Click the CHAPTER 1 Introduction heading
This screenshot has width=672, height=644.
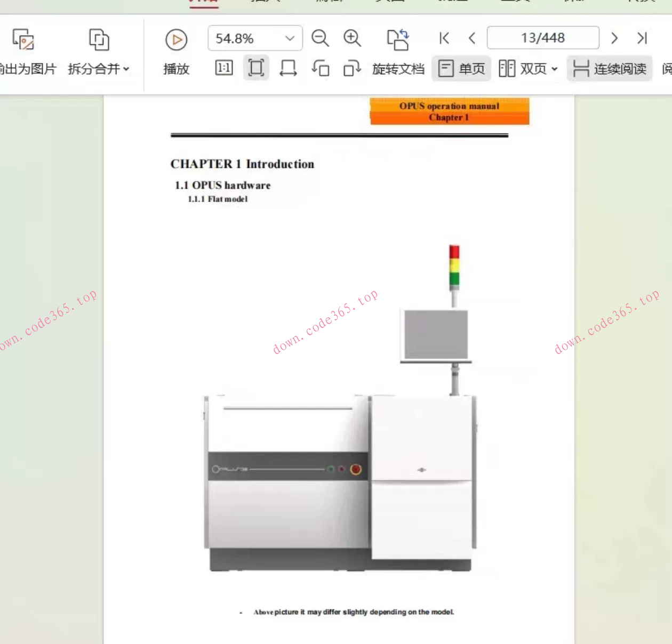(242, 164)
